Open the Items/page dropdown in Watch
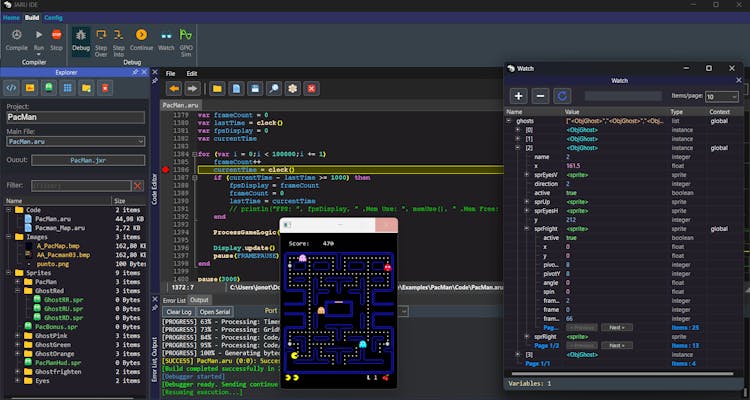Screen dimensions: 750x400 click(722, 97)
